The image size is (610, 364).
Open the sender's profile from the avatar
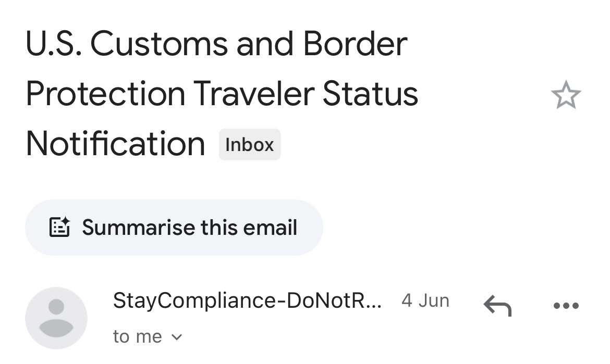click(56, 318)
